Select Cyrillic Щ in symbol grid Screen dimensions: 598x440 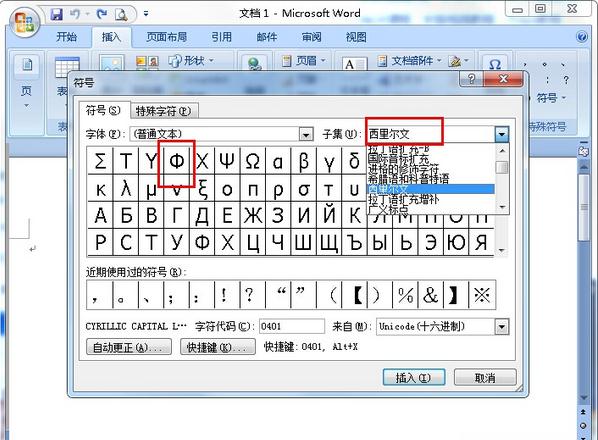coord(329,242)
